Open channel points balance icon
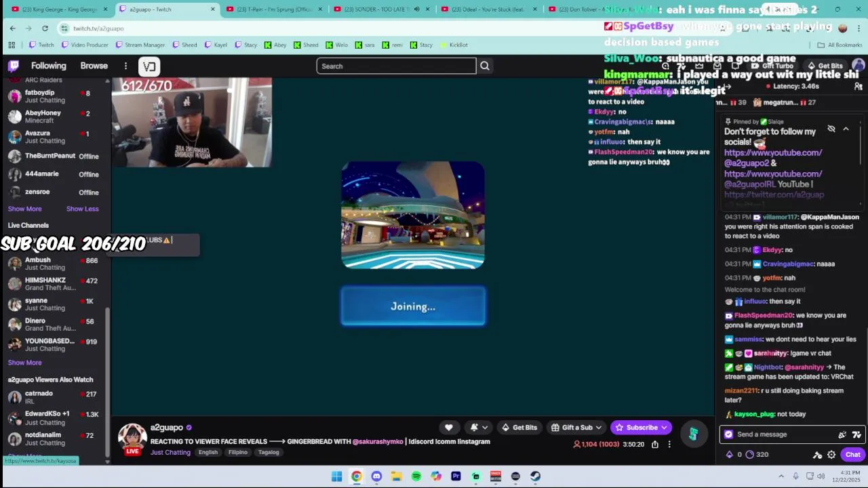 [x=749, y=454]
